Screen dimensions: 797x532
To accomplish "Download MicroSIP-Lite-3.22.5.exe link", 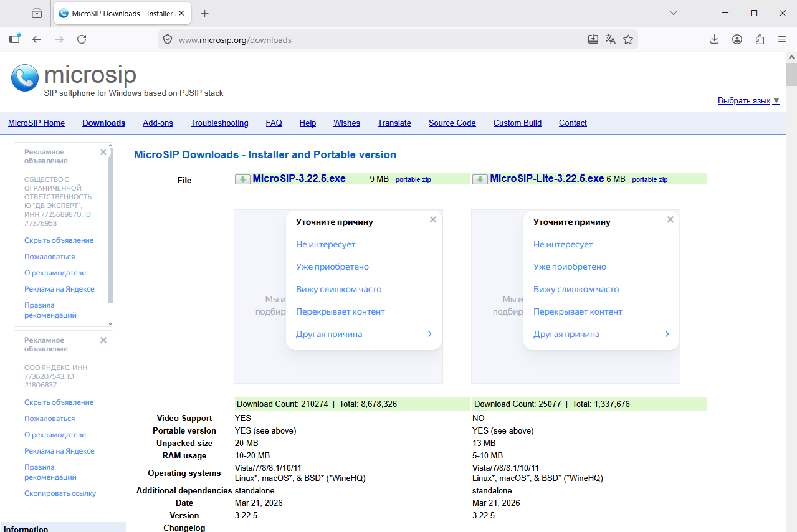I will [547, 179].
